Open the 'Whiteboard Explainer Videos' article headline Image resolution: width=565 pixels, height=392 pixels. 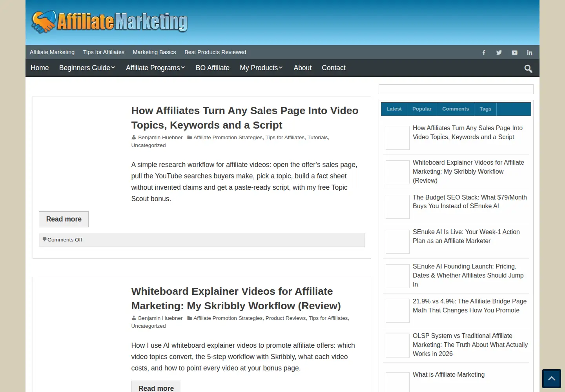[x=236, y=298]
